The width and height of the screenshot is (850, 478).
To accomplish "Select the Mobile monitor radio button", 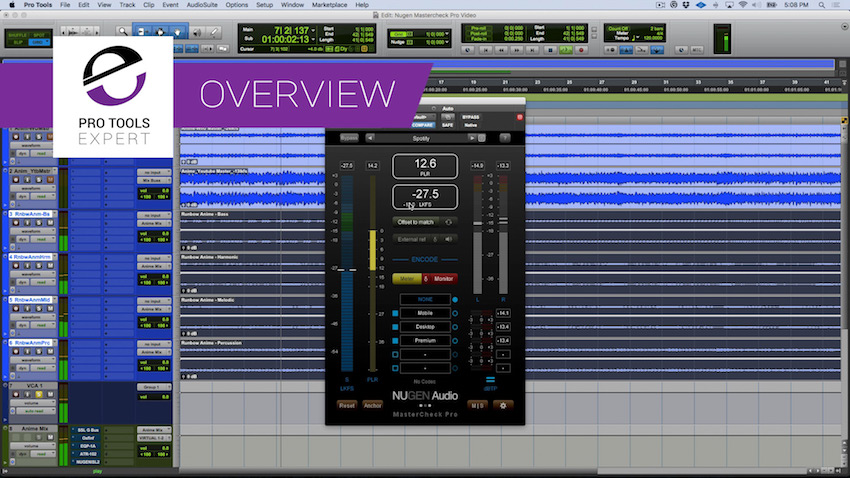I will 455,313.
